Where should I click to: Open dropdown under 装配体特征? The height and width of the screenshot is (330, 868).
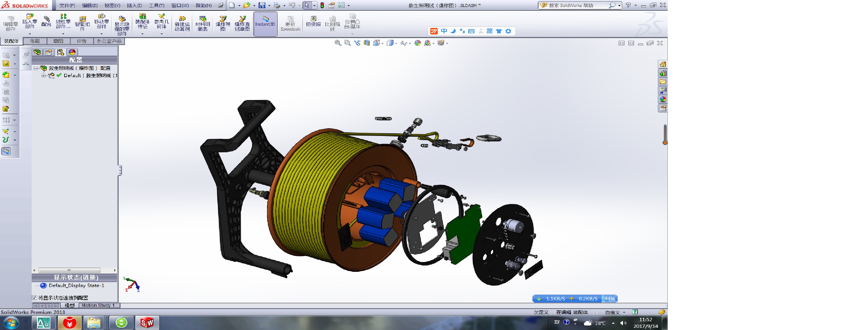[x=142, y=34]
